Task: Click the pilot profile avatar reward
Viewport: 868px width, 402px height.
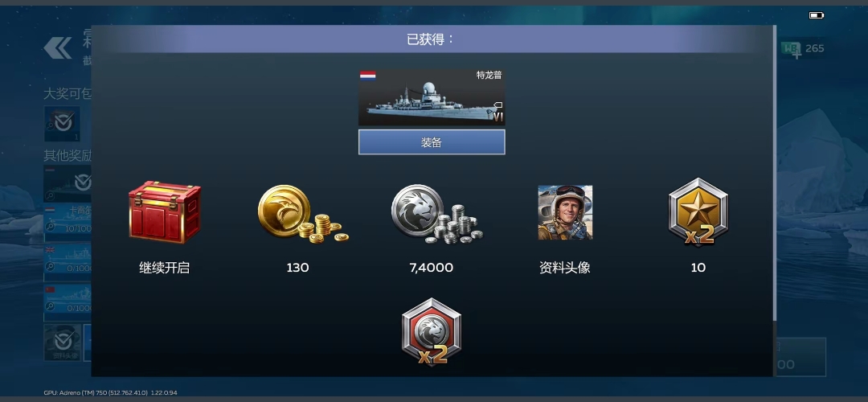Action: click(565, 212)
